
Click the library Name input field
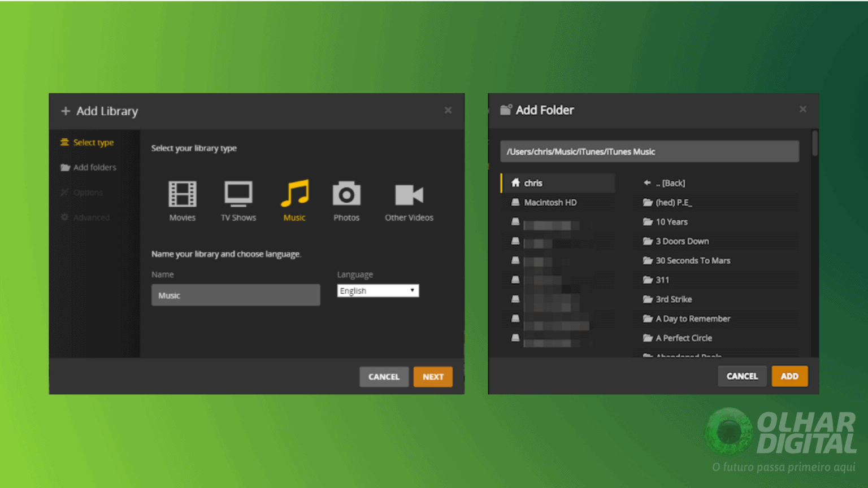[x=236, y=295]
